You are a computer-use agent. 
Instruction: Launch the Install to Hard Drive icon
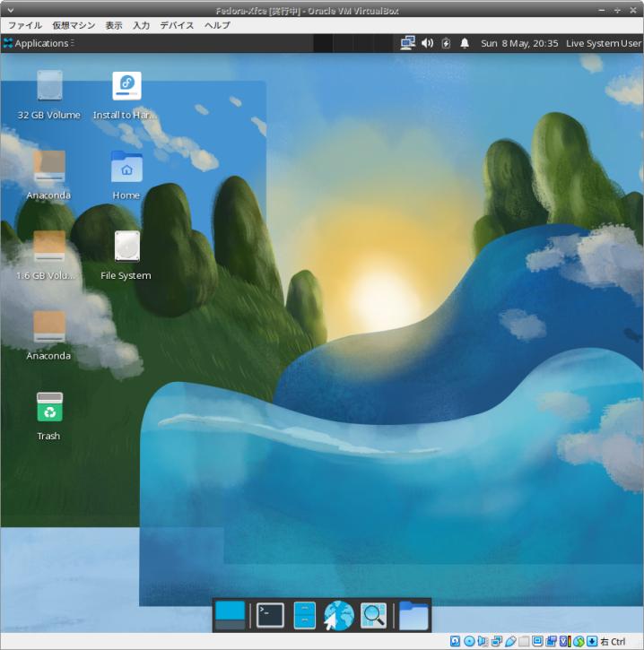coord(126,86)
